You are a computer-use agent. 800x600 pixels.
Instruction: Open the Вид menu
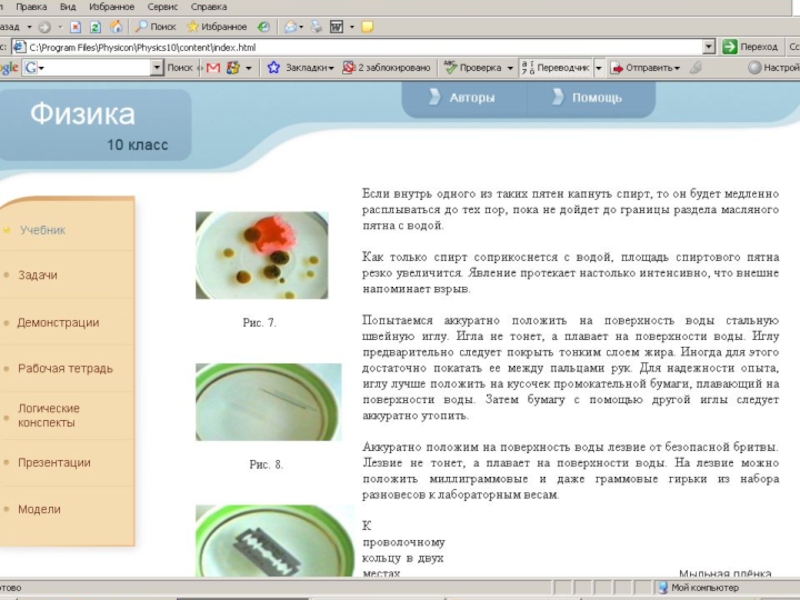click(68, 7)
